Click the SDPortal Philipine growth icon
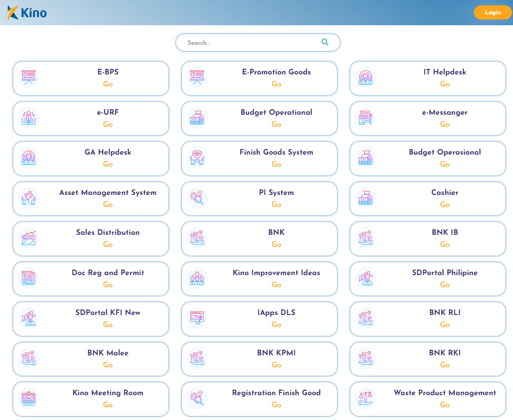This screenshot has height=420, width=513. pos(365,278)
